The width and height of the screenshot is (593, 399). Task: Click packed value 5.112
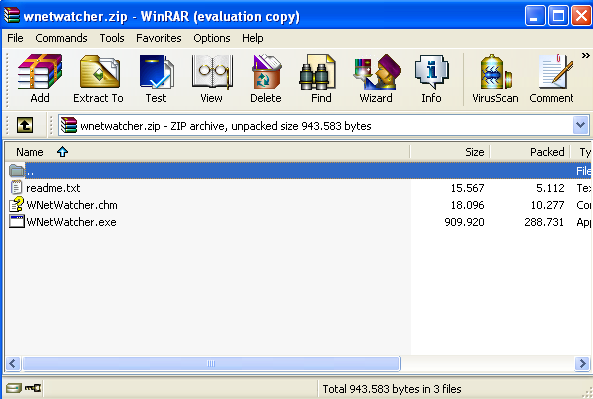[550, 188]
